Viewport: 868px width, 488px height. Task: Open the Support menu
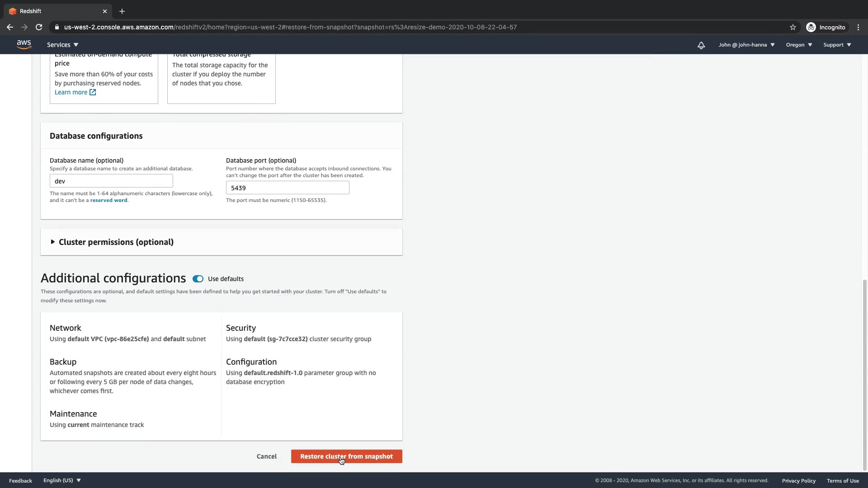pyautogui.click(x=837, y=45)
